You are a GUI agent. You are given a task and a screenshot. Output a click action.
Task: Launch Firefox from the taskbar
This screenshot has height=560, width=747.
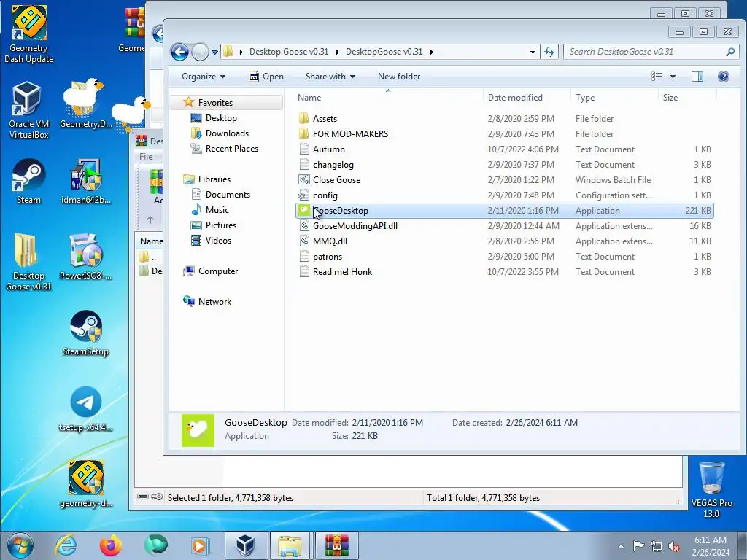111,545
